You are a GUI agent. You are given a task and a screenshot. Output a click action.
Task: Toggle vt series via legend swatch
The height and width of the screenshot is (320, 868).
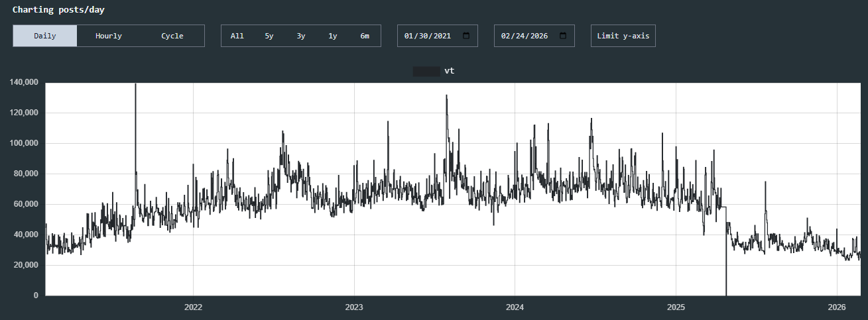[x=426, y=71]
